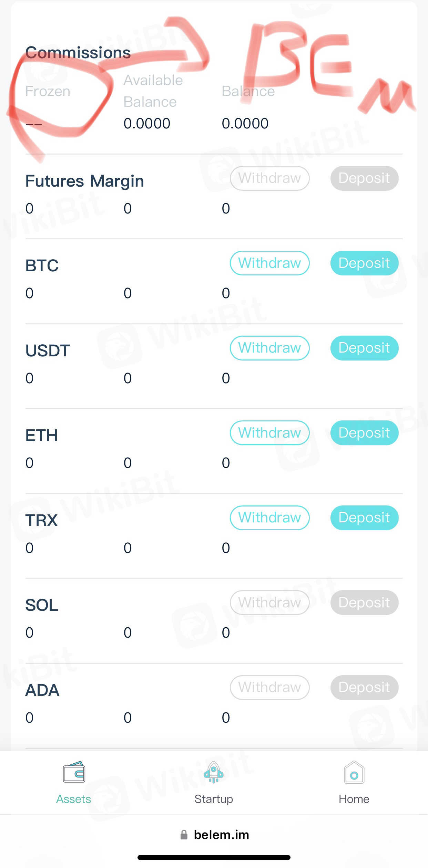Go to the Home house icon
This screenshot has height=868, width=428.
coord(354,773)
